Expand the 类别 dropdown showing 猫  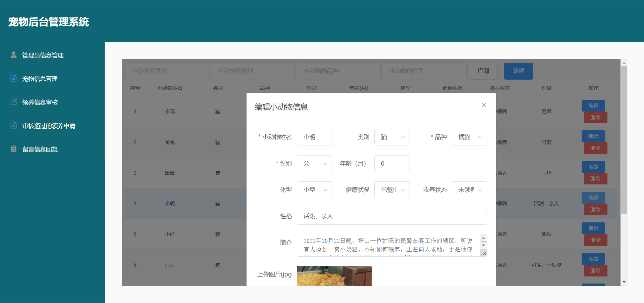392,137
